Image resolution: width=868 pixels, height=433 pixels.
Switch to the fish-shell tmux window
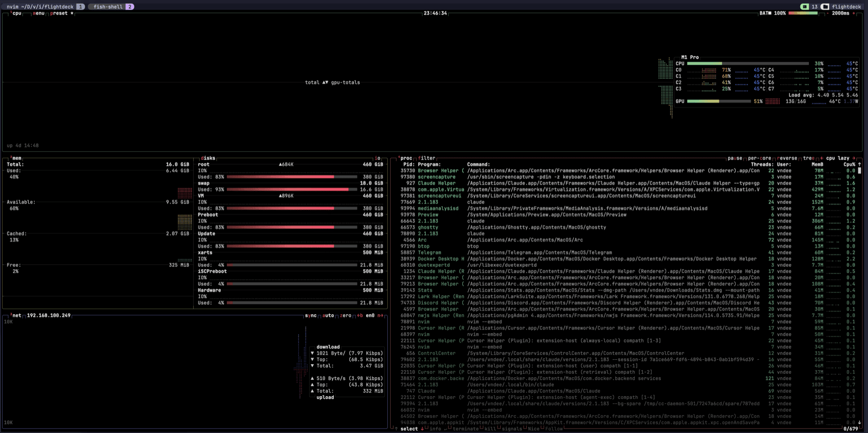112,7
